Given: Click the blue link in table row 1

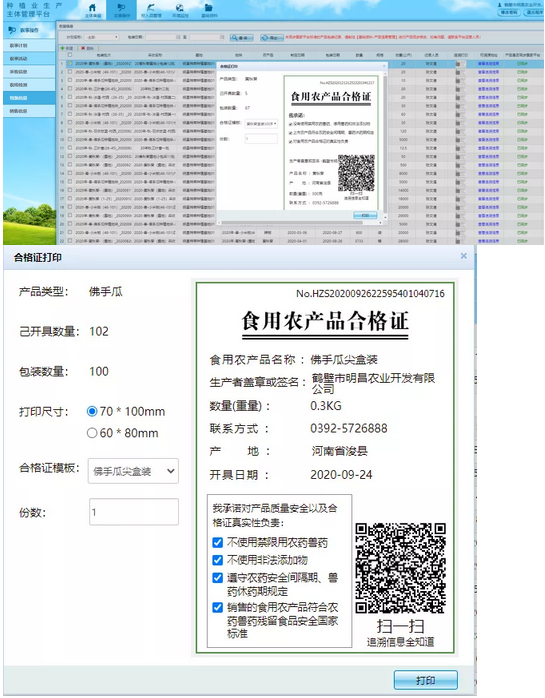Looking at the screenshot, I should (488, 64).
